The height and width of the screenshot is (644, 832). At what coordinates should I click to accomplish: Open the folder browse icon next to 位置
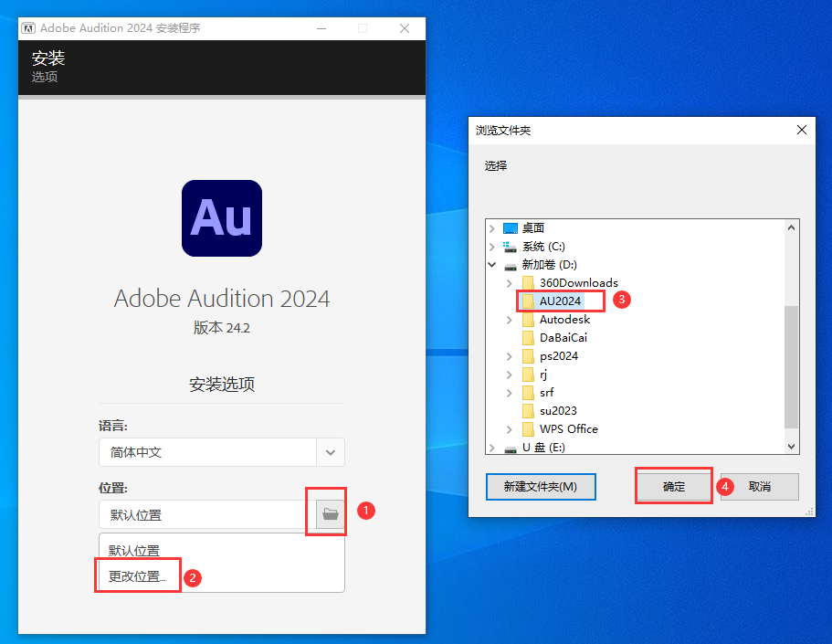[x=326, y=514]
